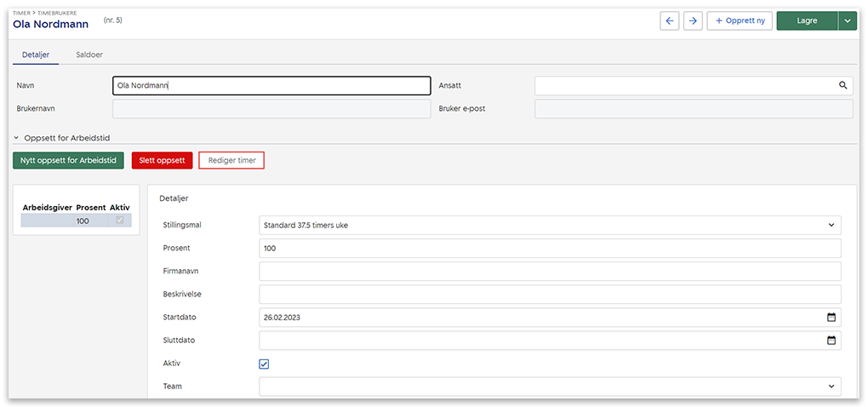
Task: Click the search icon in Ansatt field
Action: [x=842, y=86]
